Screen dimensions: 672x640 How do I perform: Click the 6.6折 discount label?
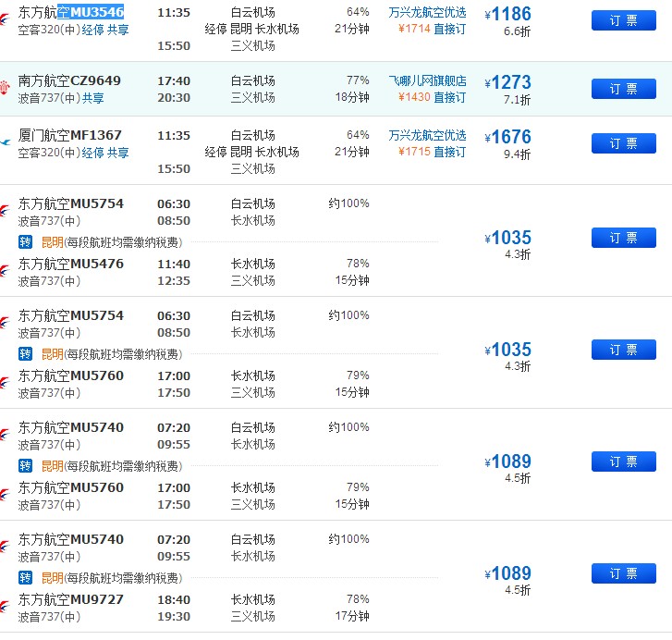click(518, 31)
